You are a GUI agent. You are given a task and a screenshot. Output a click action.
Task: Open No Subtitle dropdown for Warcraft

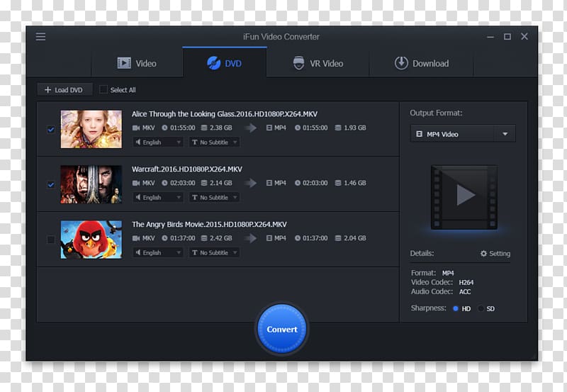click(x=215, y=198)
